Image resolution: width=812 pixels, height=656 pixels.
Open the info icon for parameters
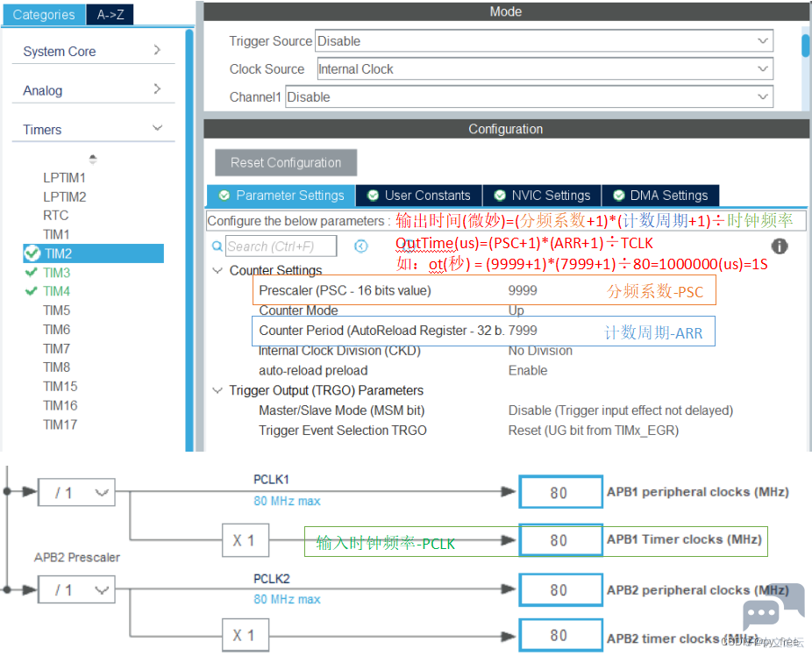point(779,246)
